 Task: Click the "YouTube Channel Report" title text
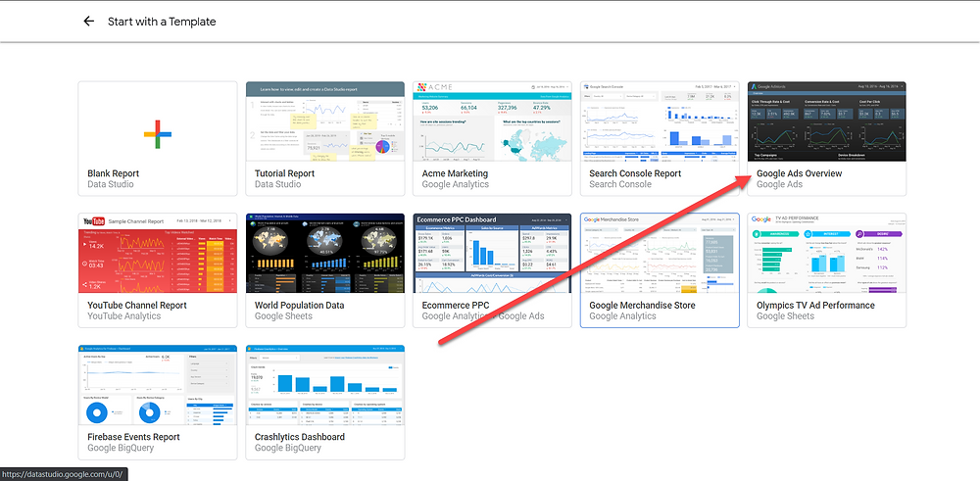click(x=137, y=306)
